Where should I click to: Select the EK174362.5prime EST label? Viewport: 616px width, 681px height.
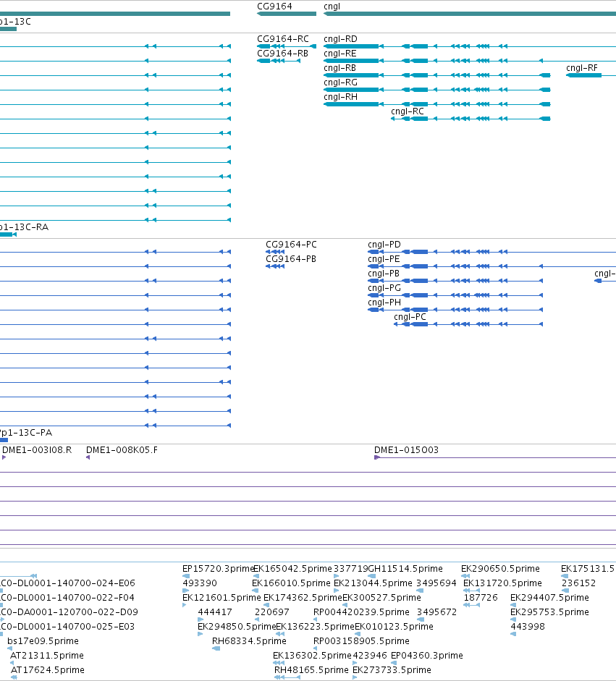[303, 598]
